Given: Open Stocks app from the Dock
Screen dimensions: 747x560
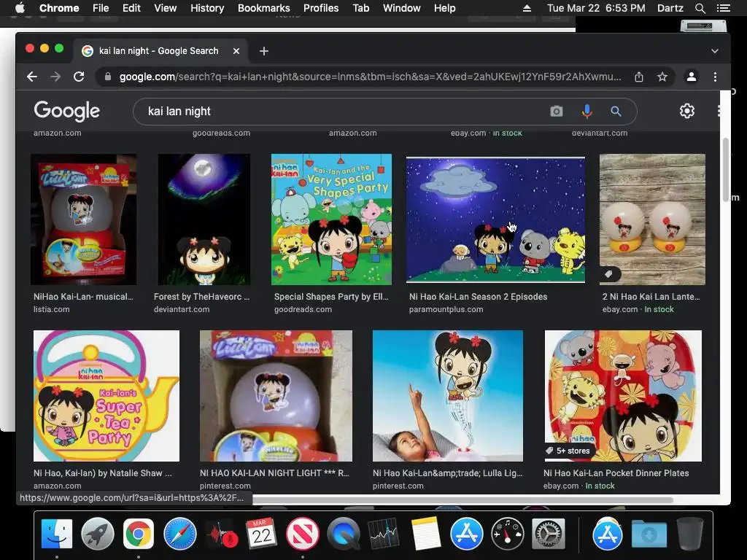Looking at the screenshot, I should click(x=384, y=534).
